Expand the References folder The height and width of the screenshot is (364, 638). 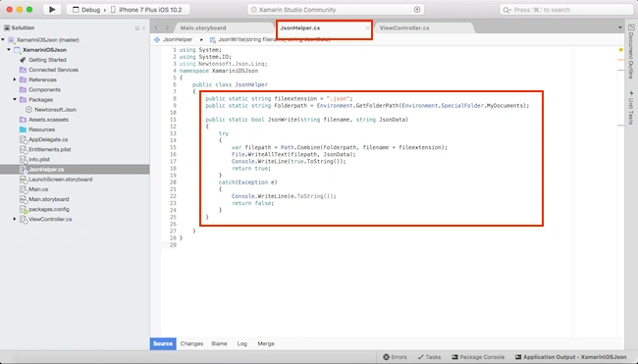click(15, 79)
